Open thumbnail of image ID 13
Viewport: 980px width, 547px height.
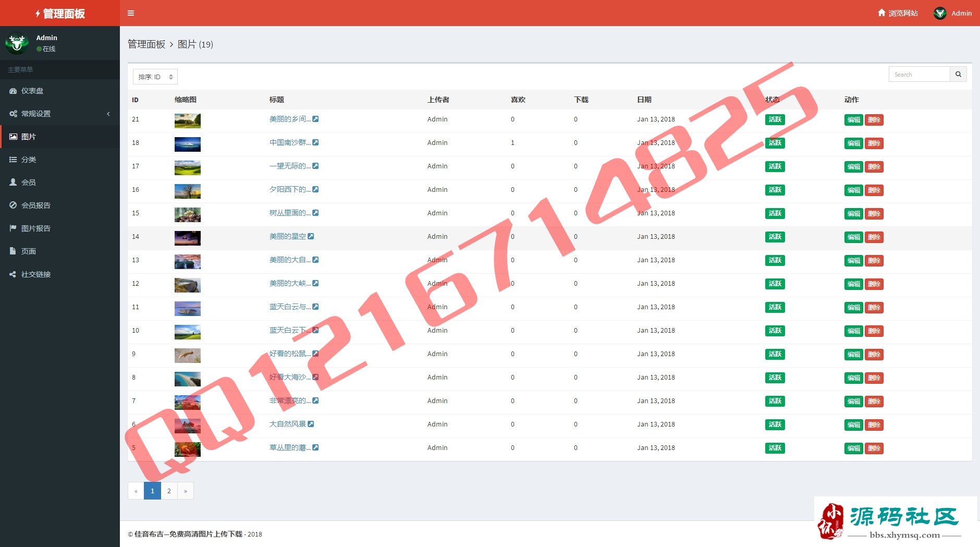pyautogui.click(x=188, y=262)
